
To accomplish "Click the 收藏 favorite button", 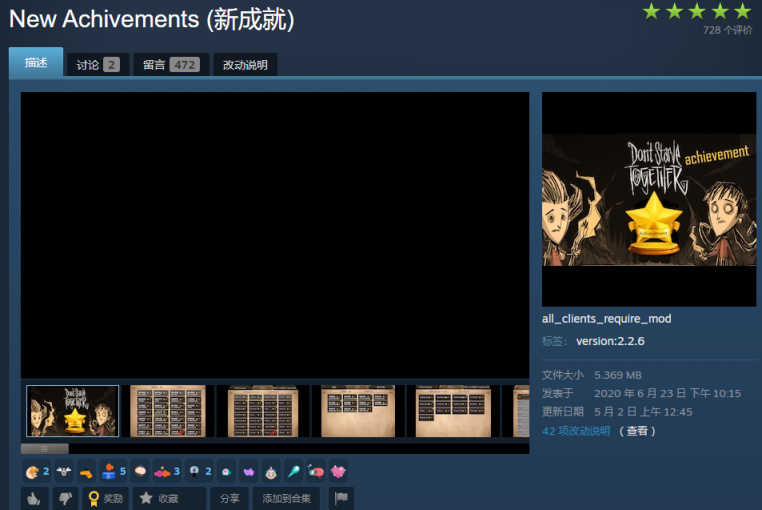I will point(169,498).
